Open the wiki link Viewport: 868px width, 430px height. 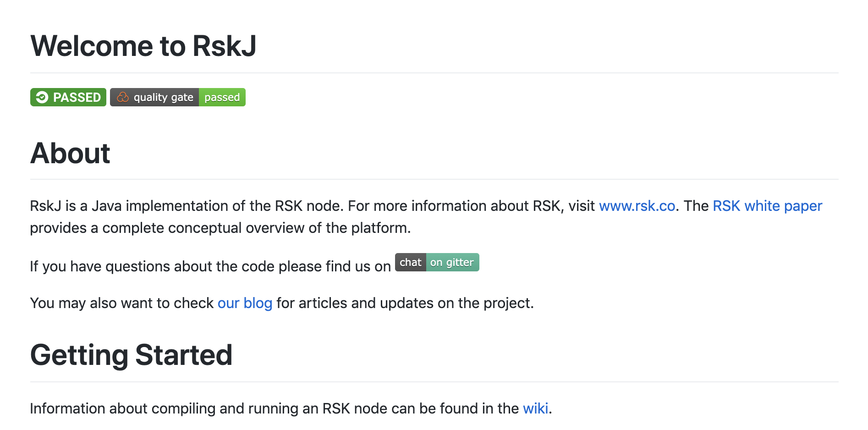535,408
